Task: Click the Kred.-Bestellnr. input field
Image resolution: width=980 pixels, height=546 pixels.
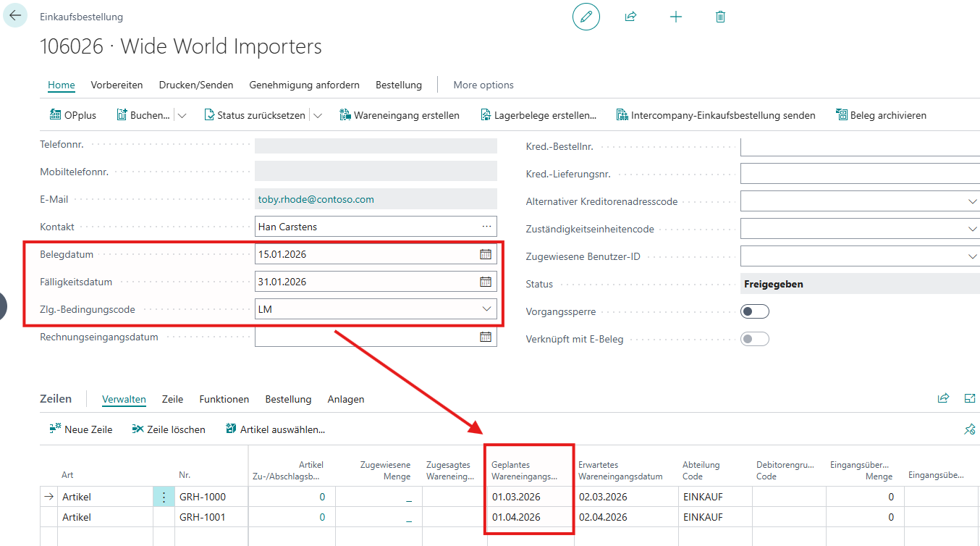Action: pyautogui.click(x=859, y=146)
